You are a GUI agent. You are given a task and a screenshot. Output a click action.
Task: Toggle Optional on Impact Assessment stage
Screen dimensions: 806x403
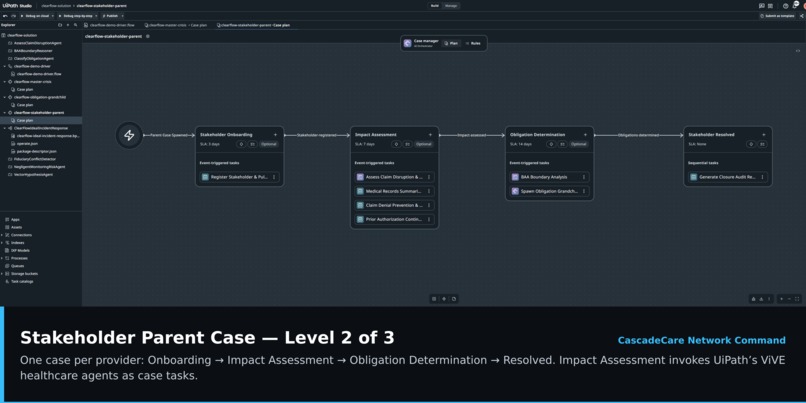tap(424, 144)
